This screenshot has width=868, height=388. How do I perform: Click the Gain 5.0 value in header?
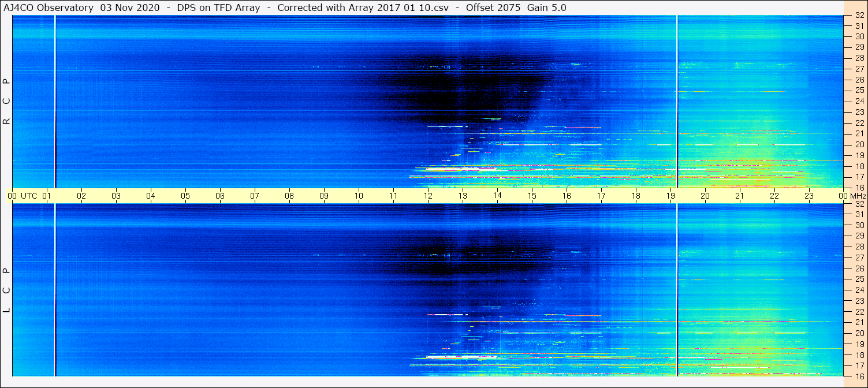(546, 8)
